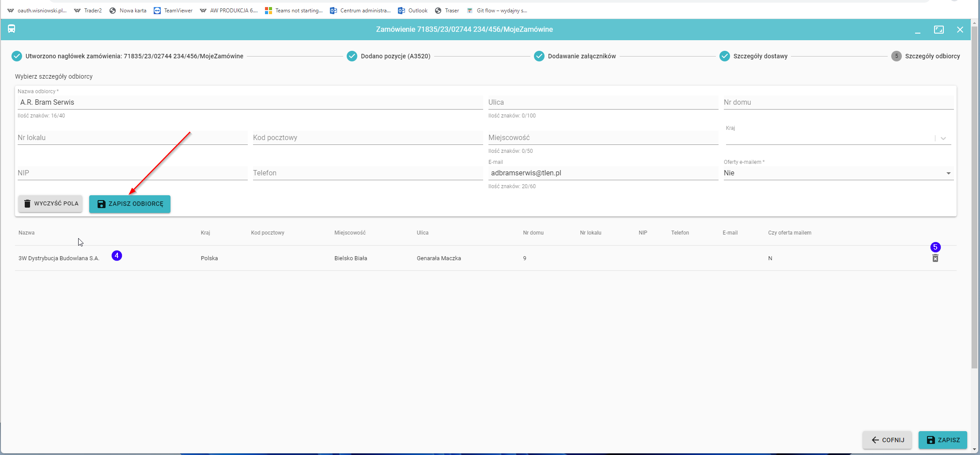Toggle fullscreen of the order dialog

click(938, 30)
